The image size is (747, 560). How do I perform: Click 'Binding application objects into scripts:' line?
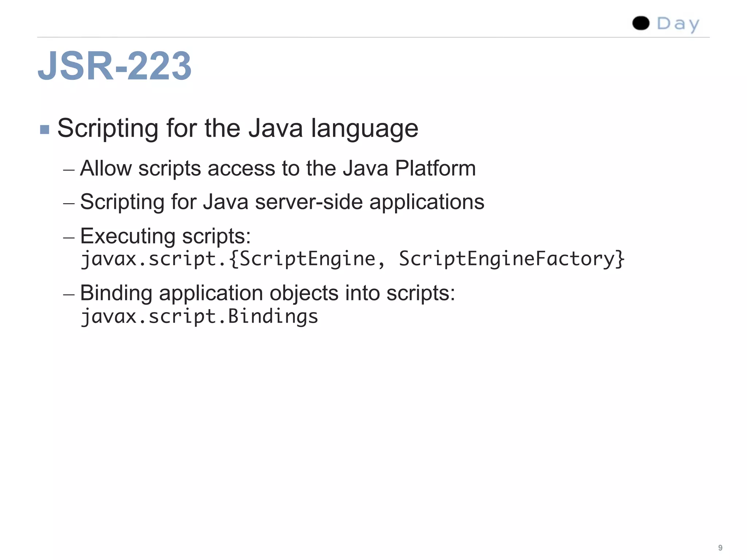pos(267,293)
